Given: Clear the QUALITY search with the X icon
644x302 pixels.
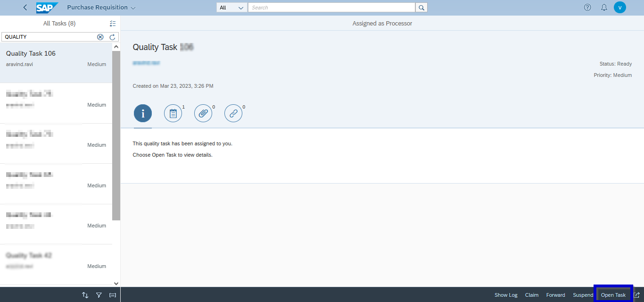Looking at the screenshot, I should [100, 36].
